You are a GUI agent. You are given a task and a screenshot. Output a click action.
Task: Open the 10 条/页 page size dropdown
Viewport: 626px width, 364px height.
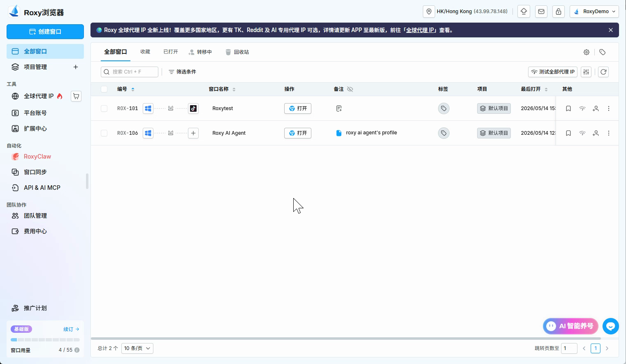point(137,348)
